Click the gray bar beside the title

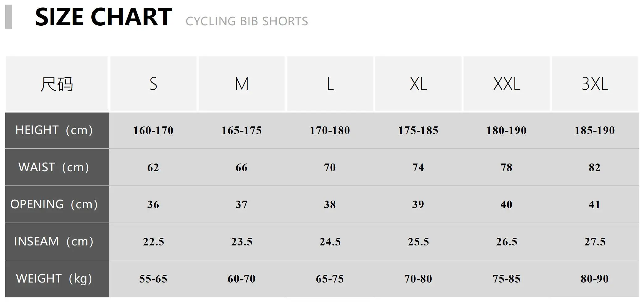coord(9,17)
